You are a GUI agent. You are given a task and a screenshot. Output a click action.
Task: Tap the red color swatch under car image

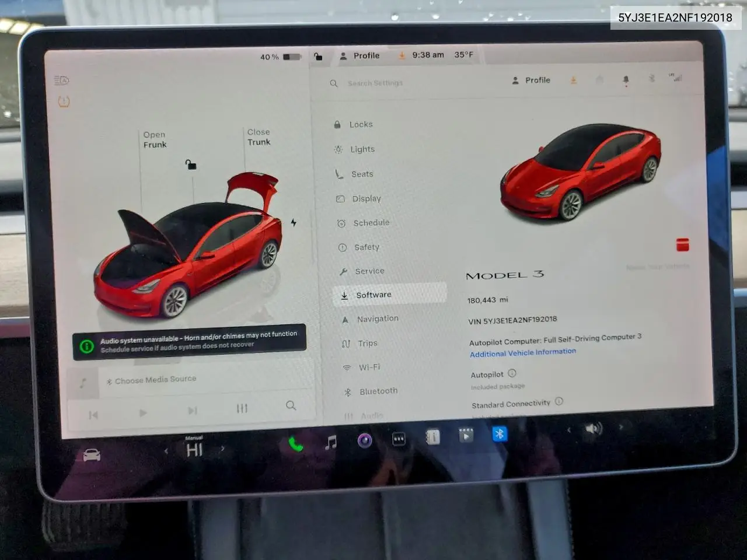pos(682,244)
